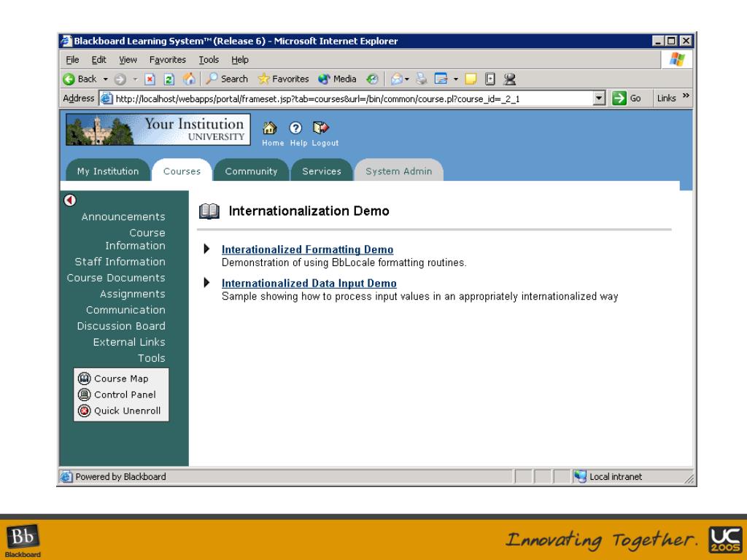Open Discussion Board in course menu
Viewport: 747px width, 560px height.
tap(121, 326)
